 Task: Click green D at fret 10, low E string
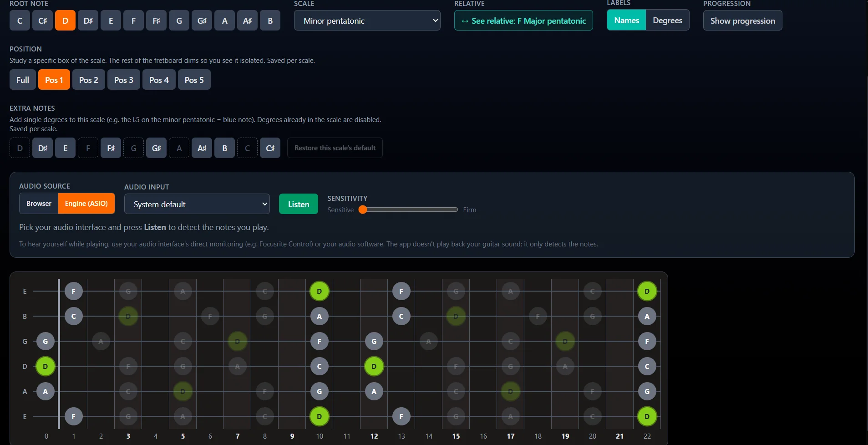point(319,416)
